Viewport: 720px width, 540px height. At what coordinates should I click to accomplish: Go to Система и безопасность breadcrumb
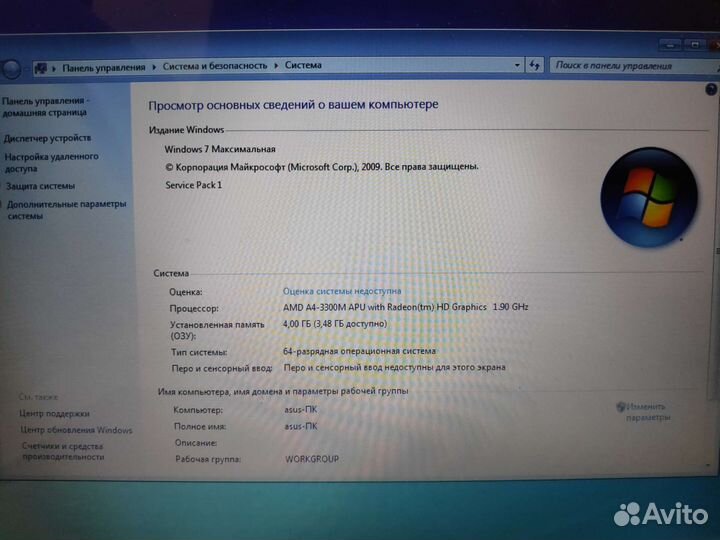[214, 66]
